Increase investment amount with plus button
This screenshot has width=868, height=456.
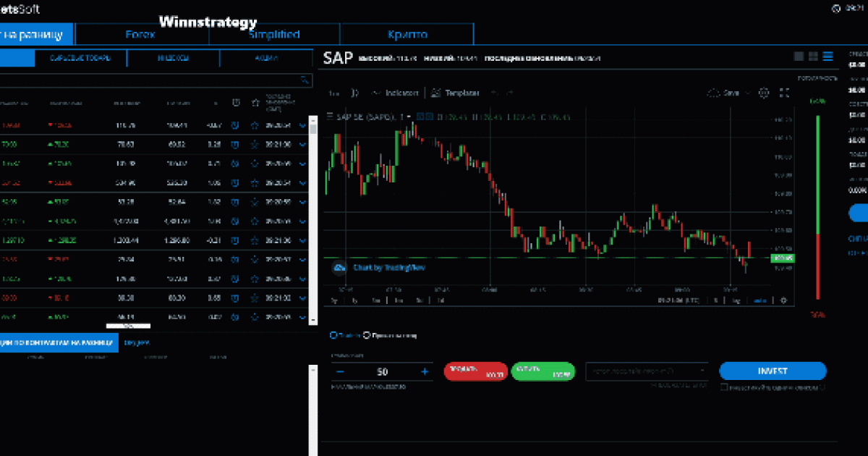pos(425,371)
